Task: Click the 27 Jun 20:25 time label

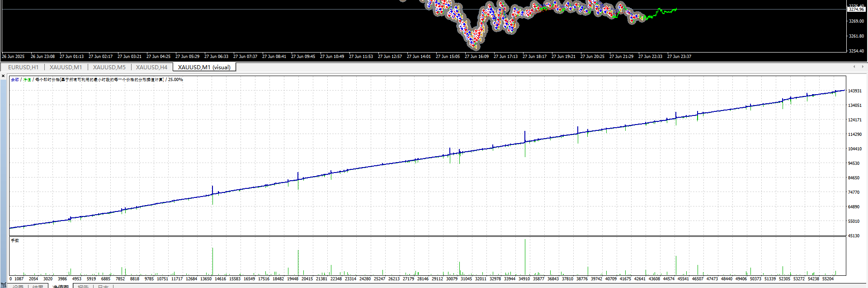Action: tap(592, 57)
